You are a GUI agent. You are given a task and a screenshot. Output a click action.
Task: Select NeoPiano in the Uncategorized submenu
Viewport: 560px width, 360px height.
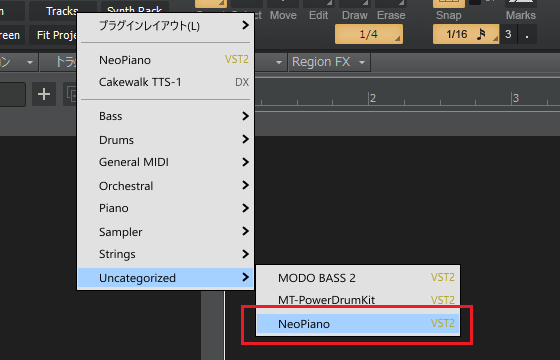pyautogui.click(x=358, y=324)
